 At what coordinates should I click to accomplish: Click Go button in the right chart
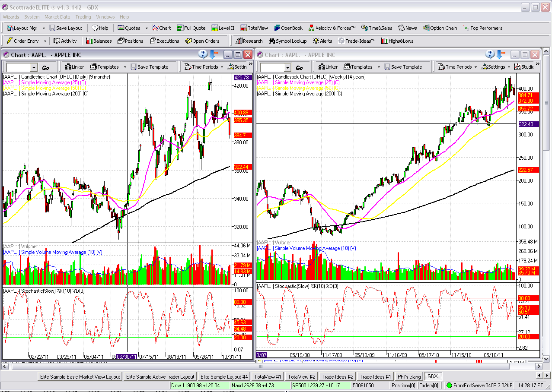click(x=299, y=68)
